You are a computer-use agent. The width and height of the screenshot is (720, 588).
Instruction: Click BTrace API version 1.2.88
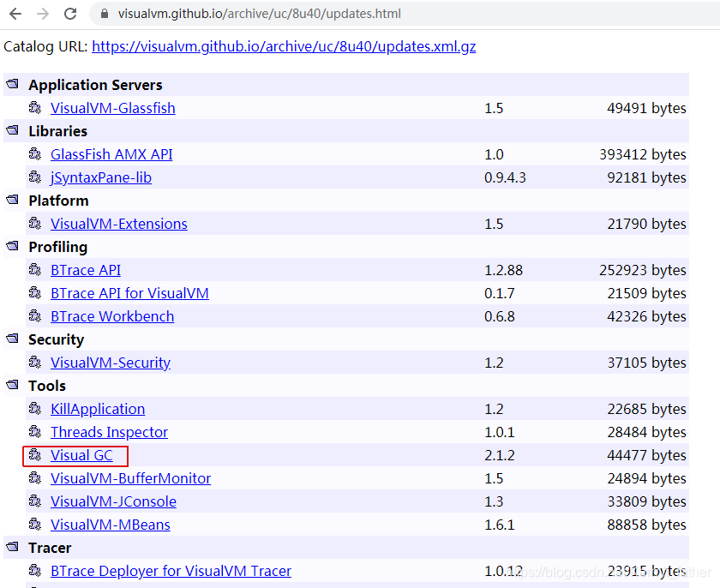(x=503, y=270)
